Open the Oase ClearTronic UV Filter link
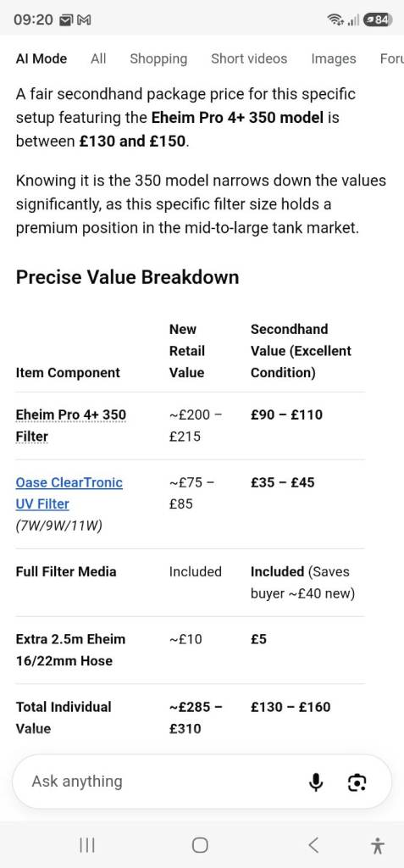 coord(69,493)
